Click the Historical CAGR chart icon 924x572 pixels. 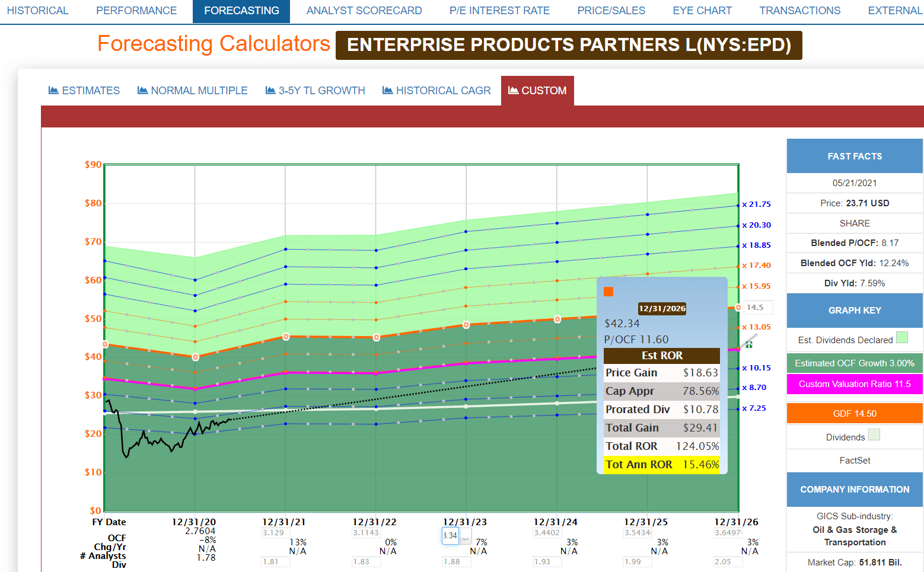[387, 90]
